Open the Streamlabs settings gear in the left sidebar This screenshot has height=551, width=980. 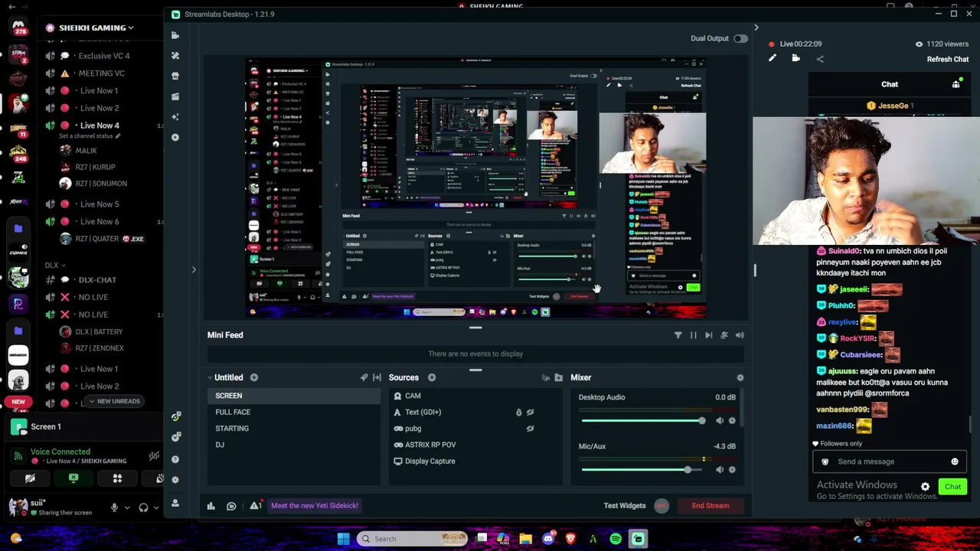tap(175, 480)
